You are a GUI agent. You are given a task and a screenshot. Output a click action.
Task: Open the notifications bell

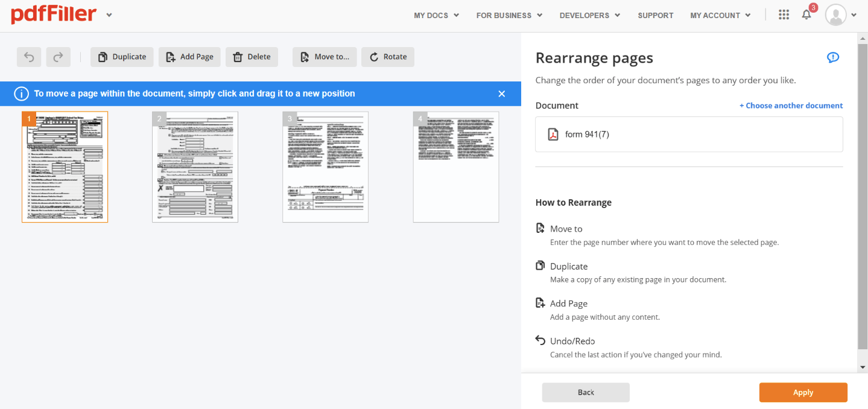(x=806, y=15)
